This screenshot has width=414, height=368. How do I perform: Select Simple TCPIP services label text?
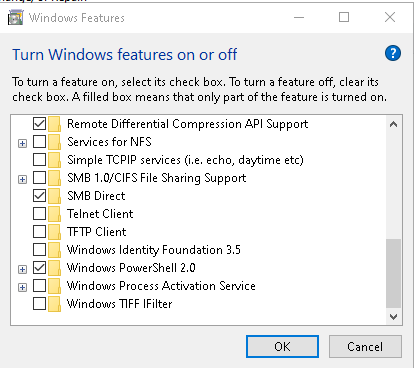click(x=185, y=160)
